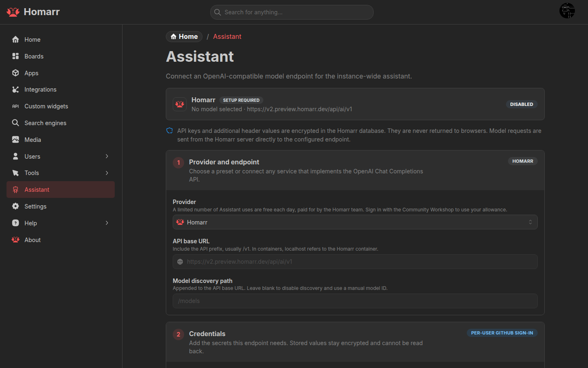Click the Apps cube icon

click(16, 73)
